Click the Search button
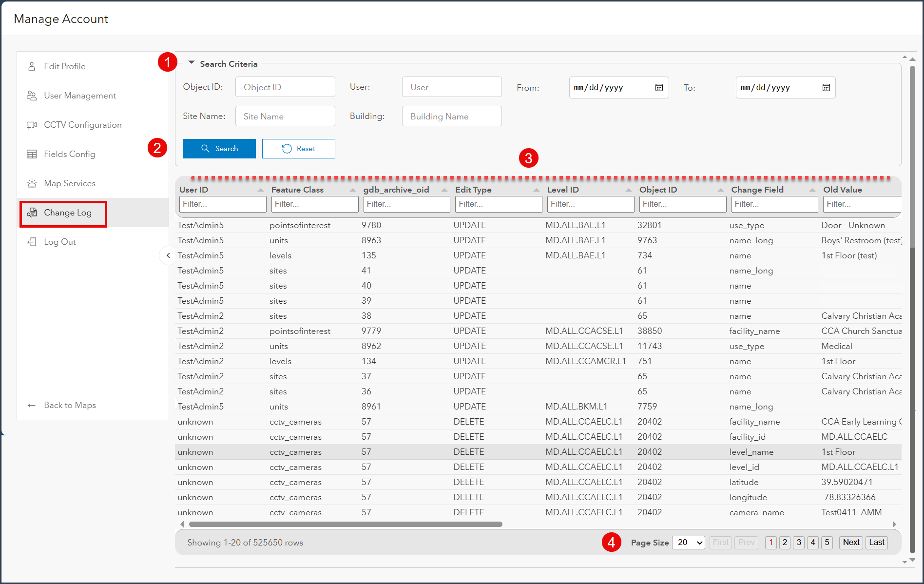The width and height of the screenshot is (924, 584). (219, 149)
